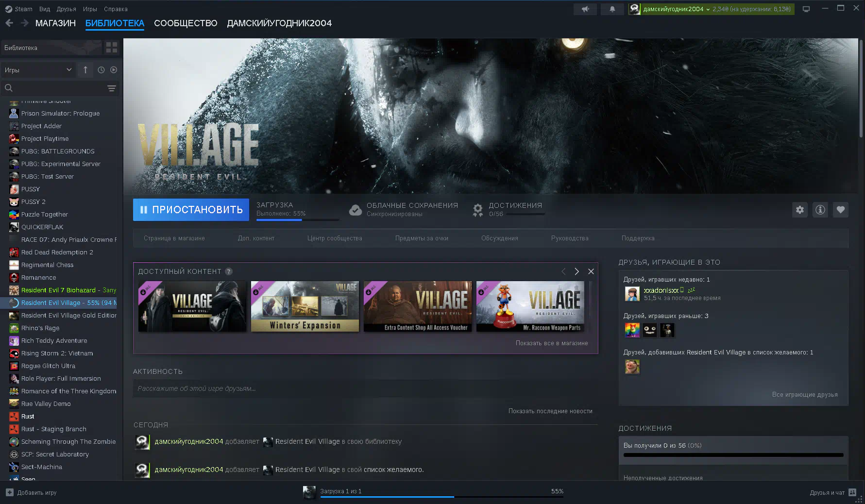Switch to Big Picture mode icon
The width and height of the screenshot is (865, 504).
[806, 9]
